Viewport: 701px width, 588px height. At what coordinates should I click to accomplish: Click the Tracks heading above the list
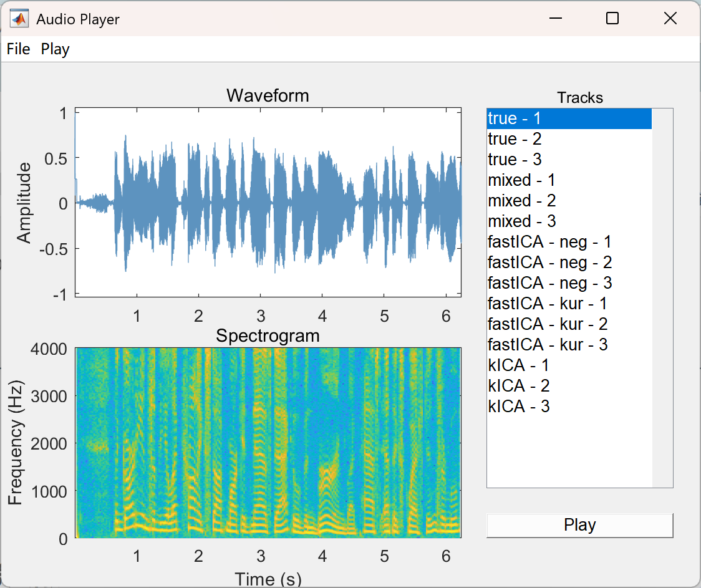tap(579, 97)
